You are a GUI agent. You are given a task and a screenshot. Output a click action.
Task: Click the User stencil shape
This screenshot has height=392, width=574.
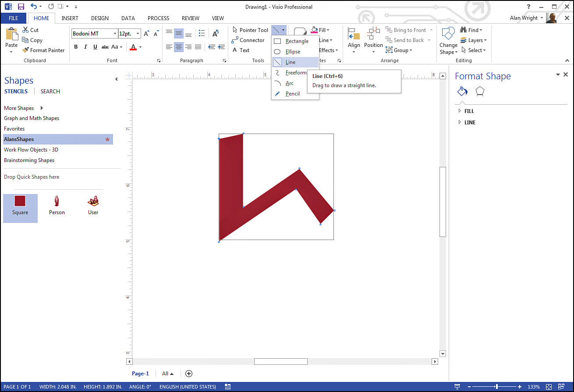93,206
